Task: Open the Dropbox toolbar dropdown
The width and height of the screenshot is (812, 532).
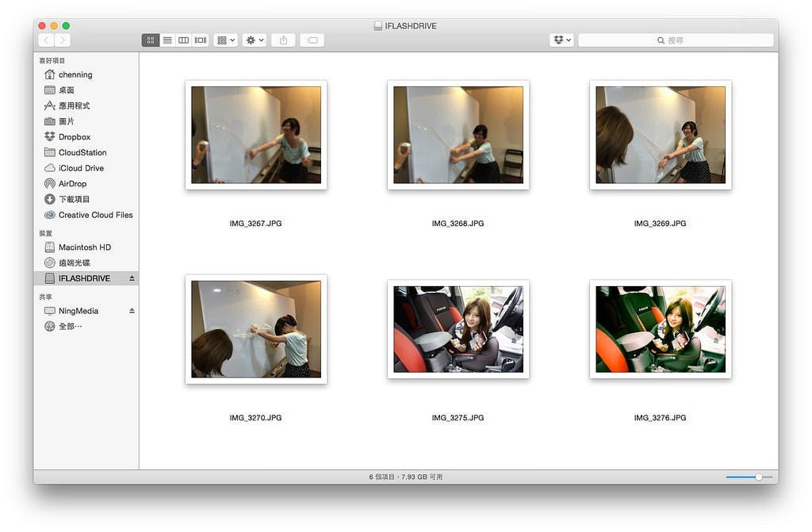Action: click(561, 40)
